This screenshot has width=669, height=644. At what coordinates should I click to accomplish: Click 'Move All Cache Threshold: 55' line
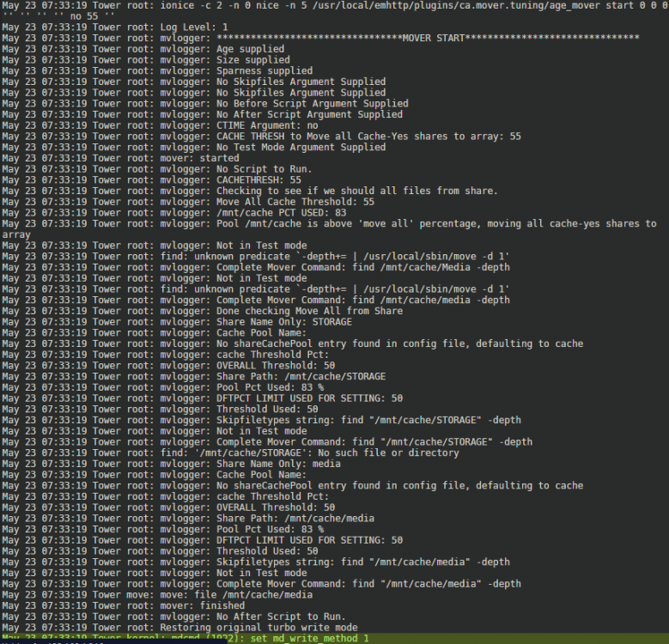[188, 202]
